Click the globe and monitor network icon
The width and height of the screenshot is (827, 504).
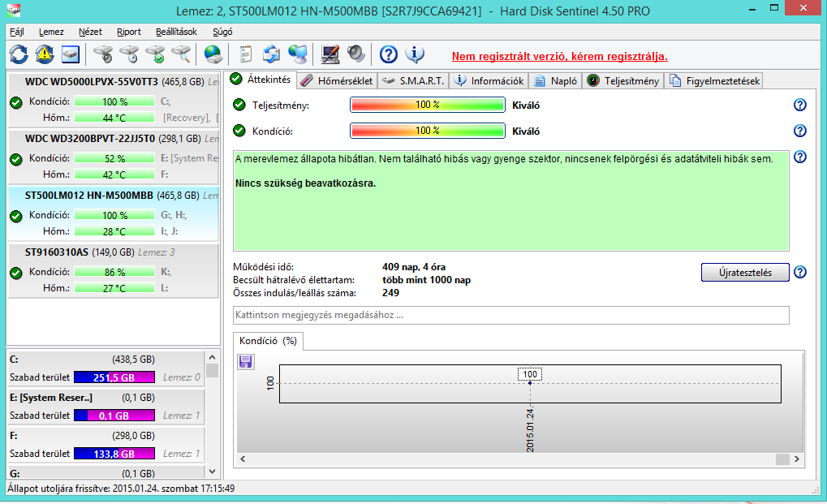point(298,54)
